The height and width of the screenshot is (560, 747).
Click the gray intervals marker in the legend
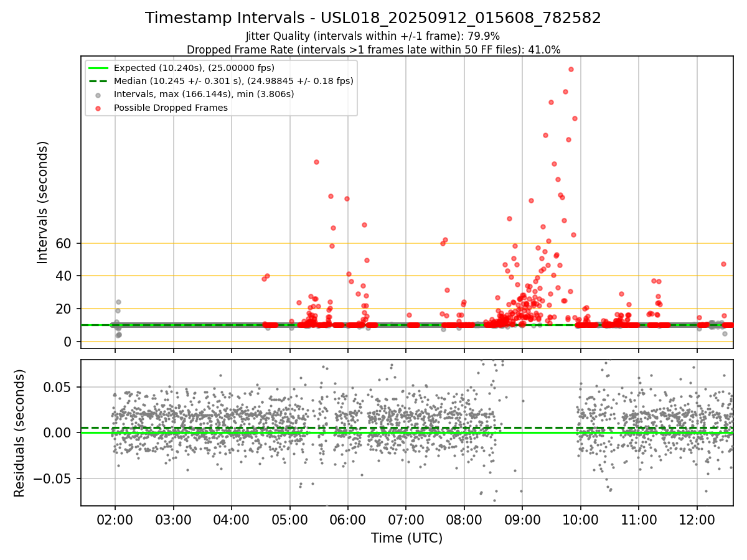(x=98, y=95)
